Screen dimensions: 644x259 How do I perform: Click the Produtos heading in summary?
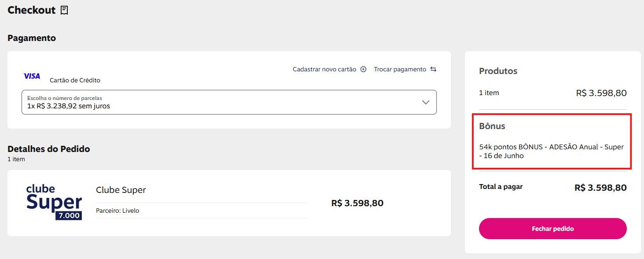(498, 71)
